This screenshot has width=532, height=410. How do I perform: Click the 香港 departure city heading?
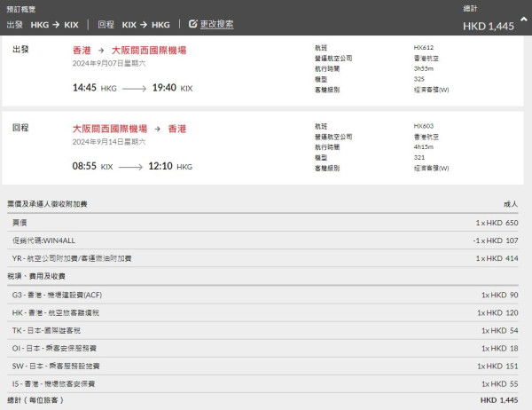(82, 51)
